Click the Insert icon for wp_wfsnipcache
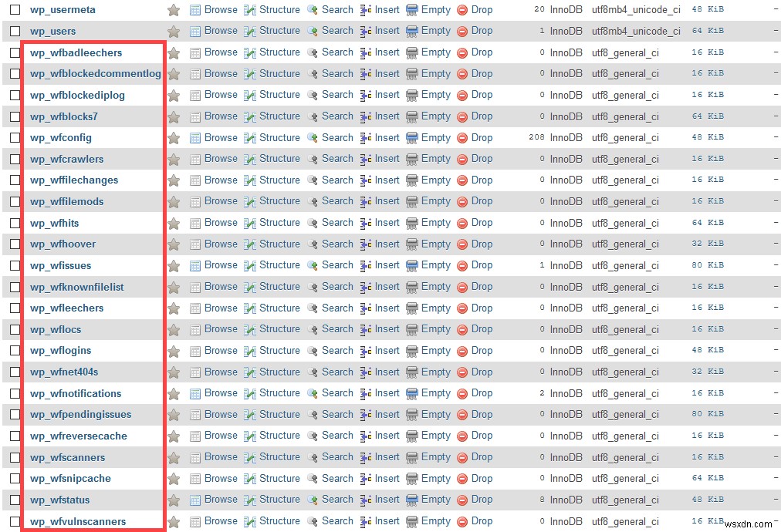Image resolution: width=781 pixels, height=532 pixels. pos(366,478)
